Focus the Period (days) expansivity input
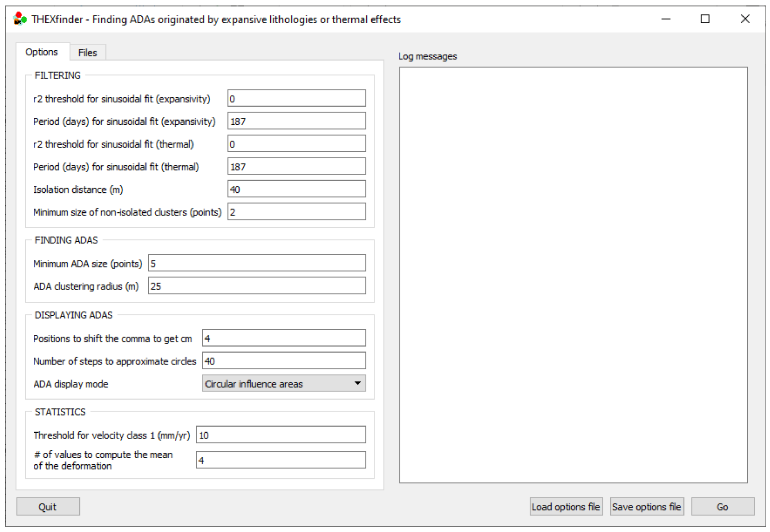The height and width of the screenshot is (532, 770). click(x=296, y=121)
